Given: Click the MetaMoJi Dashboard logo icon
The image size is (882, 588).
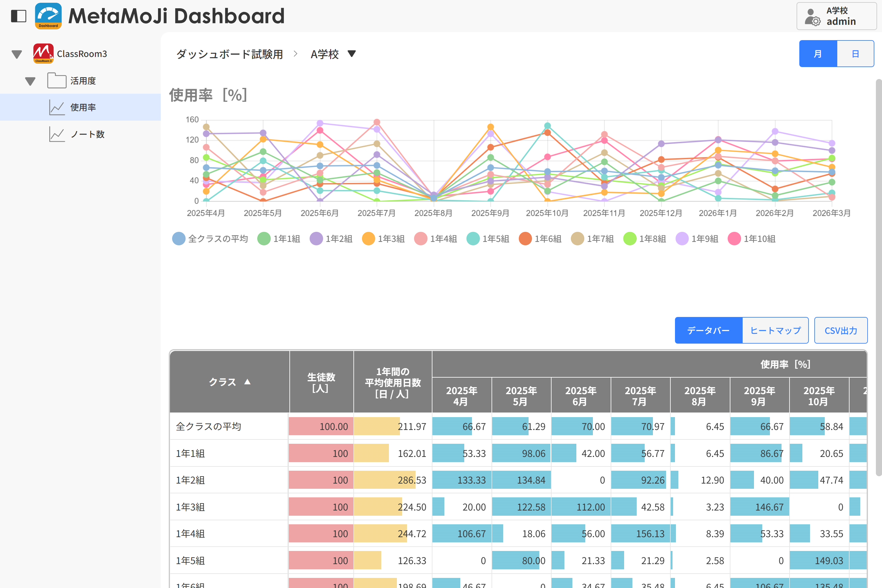Looking at the screenshot, I should pos(48,16).
